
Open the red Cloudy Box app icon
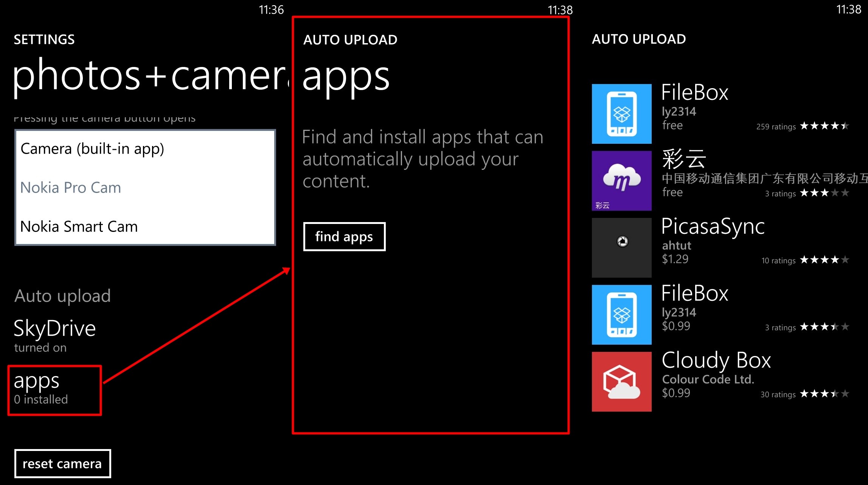621,382
